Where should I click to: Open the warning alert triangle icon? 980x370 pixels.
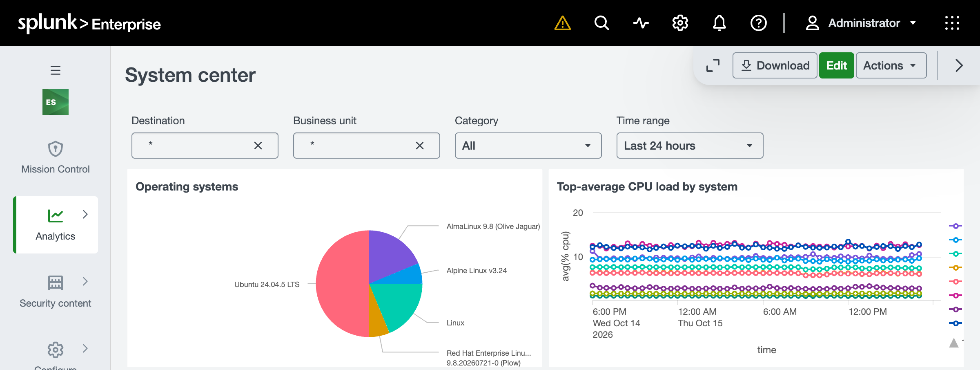click(562, 23)
